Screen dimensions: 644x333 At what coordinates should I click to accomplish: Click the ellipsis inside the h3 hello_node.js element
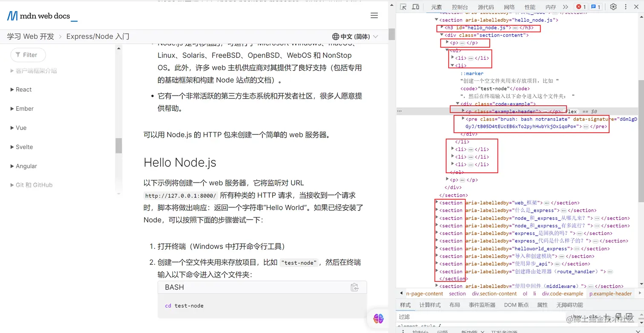[x=515, y=28]
